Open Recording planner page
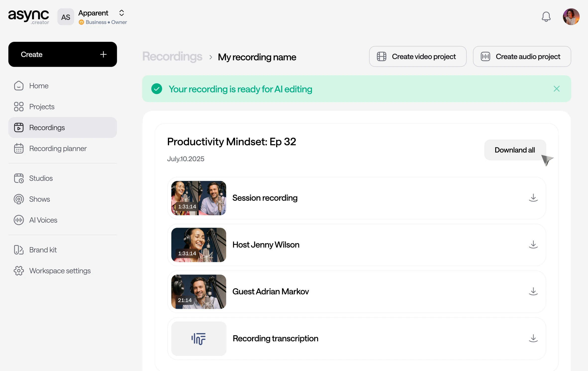Image resolution: width=588 pixels, height=371 pixels. [58, 149]
